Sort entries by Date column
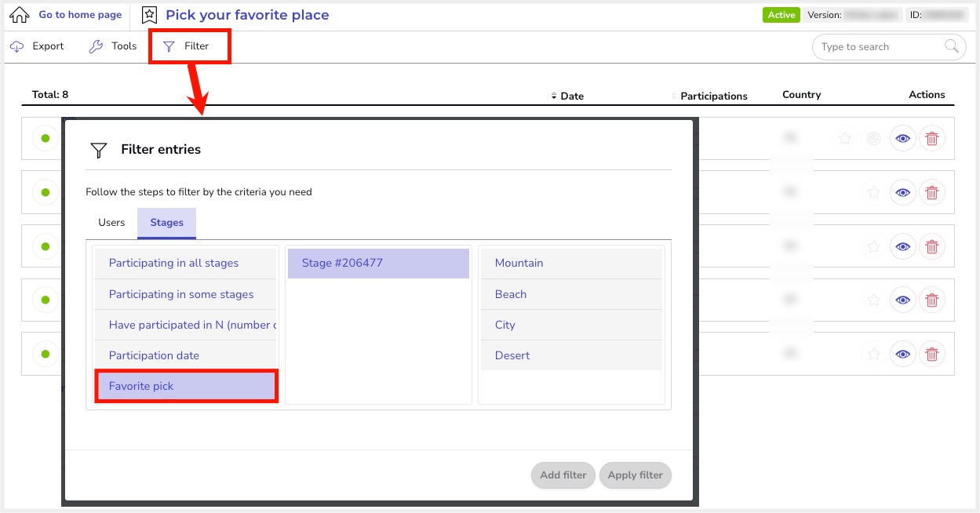This screenshot has height=513, width=980. click(567, 96)
